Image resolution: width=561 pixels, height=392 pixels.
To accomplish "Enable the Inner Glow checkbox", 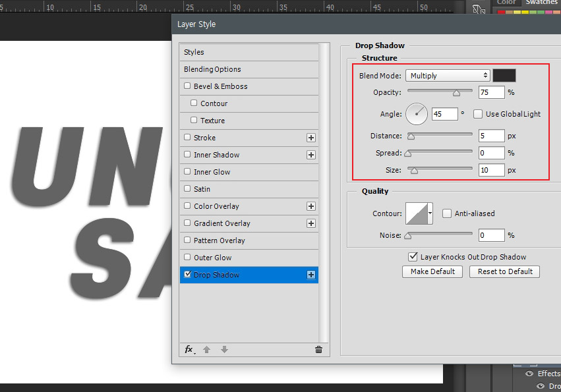I will point(187,172).
